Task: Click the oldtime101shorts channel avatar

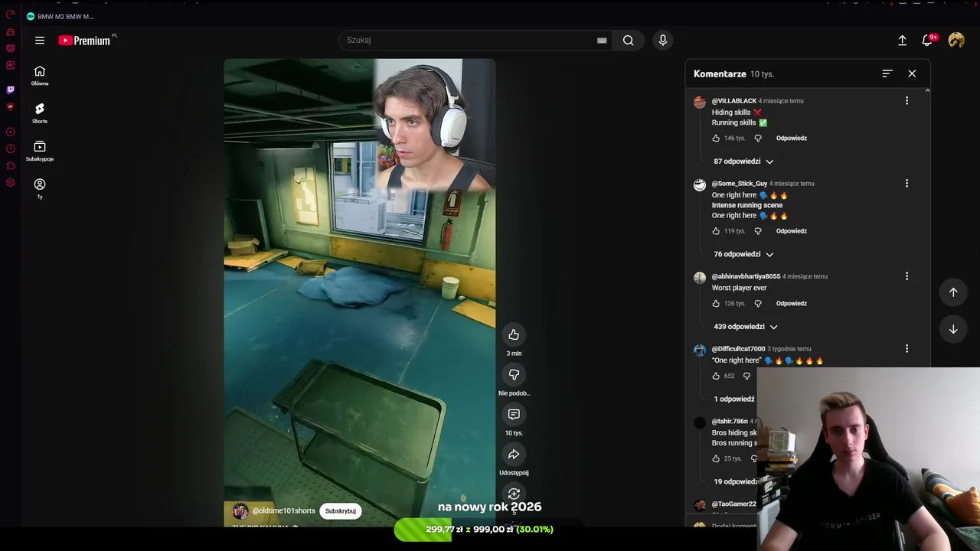Action: point(240,511)
